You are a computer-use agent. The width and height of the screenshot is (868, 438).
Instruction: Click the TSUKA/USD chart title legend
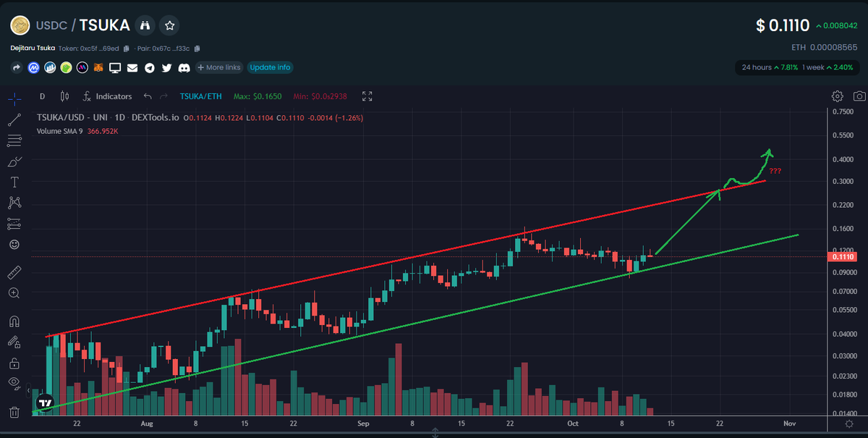109,117
